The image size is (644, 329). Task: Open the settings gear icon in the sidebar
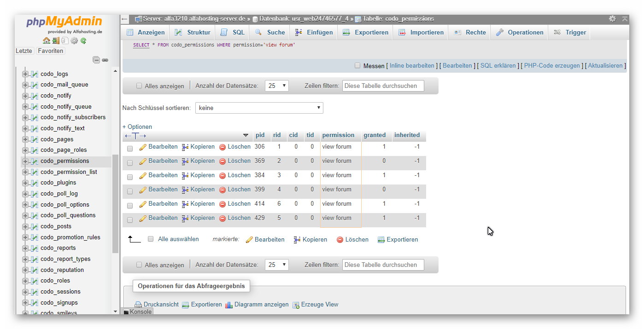[x=74, y=41]
